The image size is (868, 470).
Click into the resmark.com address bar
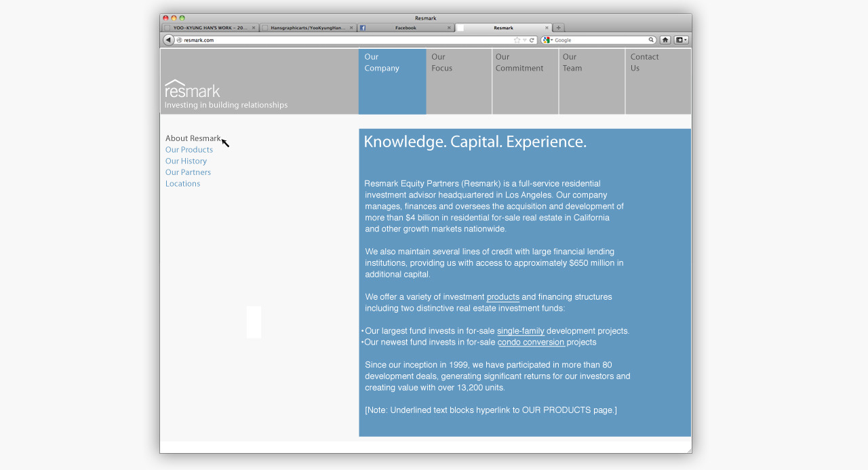[x=339, y=40]
